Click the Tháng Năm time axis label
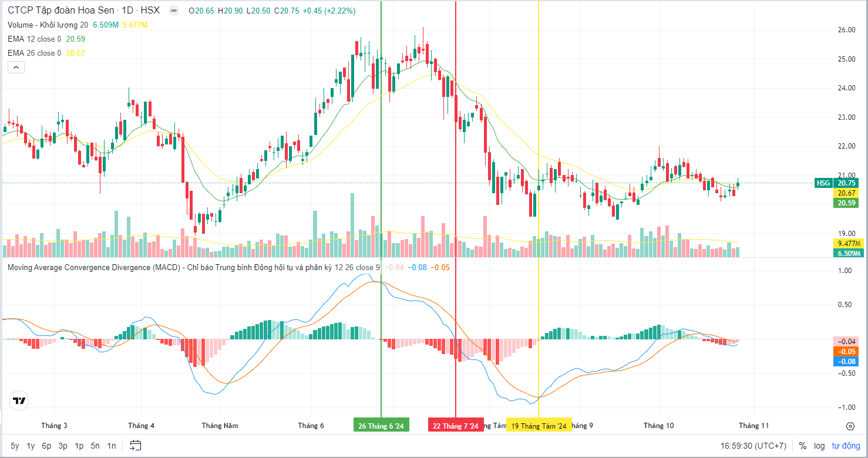The width and height of the screenshot is (868, 458). coord(220,426)
